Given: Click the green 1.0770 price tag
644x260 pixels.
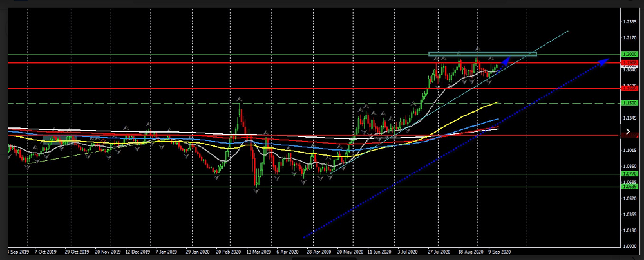Looking at the screenshot, I should pos(629,174).
